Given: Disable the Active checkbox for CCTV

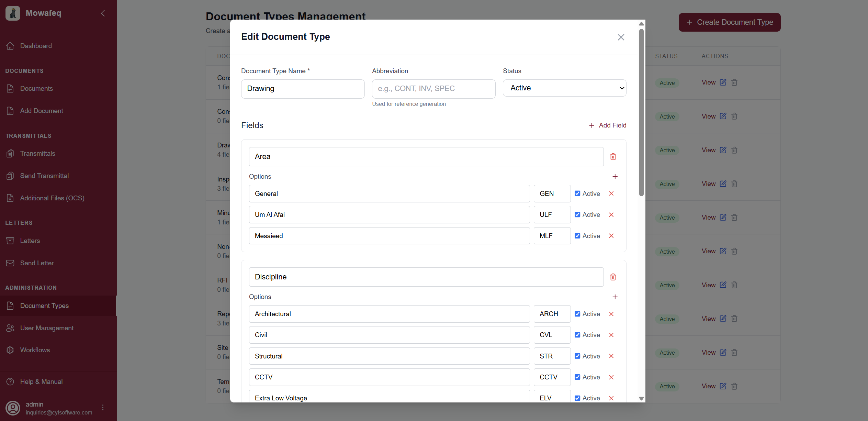Looking at the screenshot, I should 577,377.
